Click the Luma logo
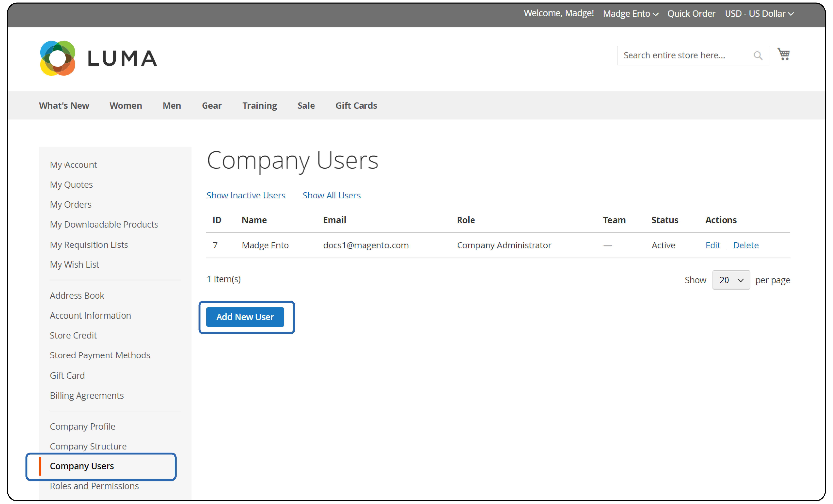This screenshot has width=833, height=504. (98, 58)
